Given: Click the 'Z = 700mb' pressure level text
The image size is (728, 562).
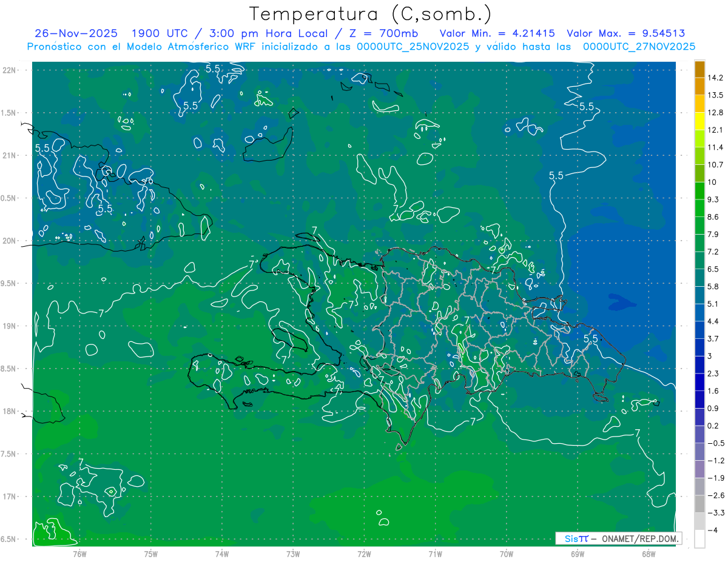Looking at the screenshot, I should [x=385, y=33].
